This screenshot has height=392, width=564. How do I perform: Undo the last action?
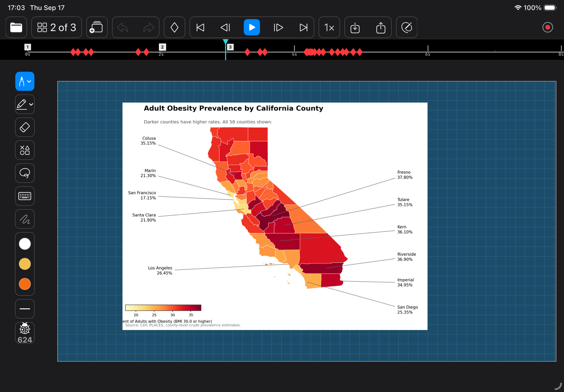coord(123,27)
